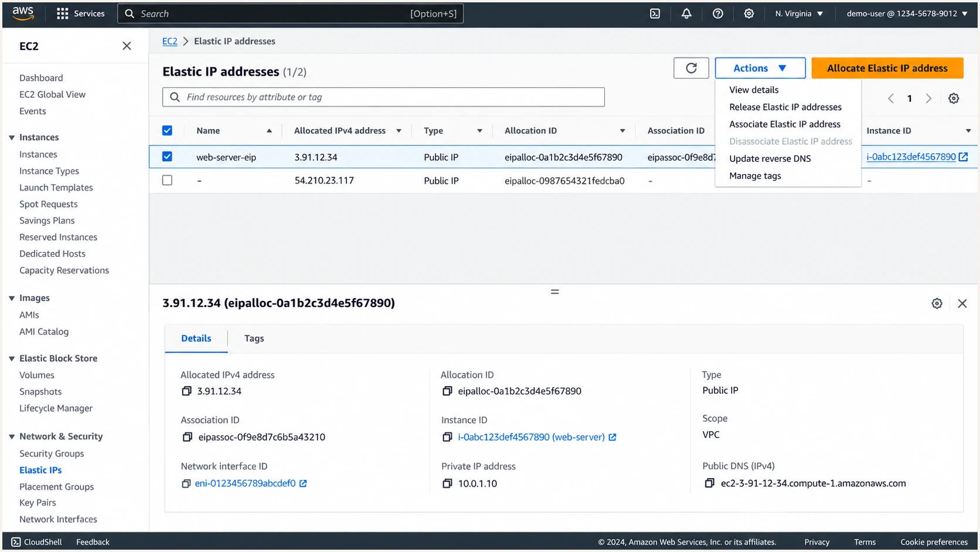
Task: Click the search magnifier in filter box
Action: tap(175, 97)
